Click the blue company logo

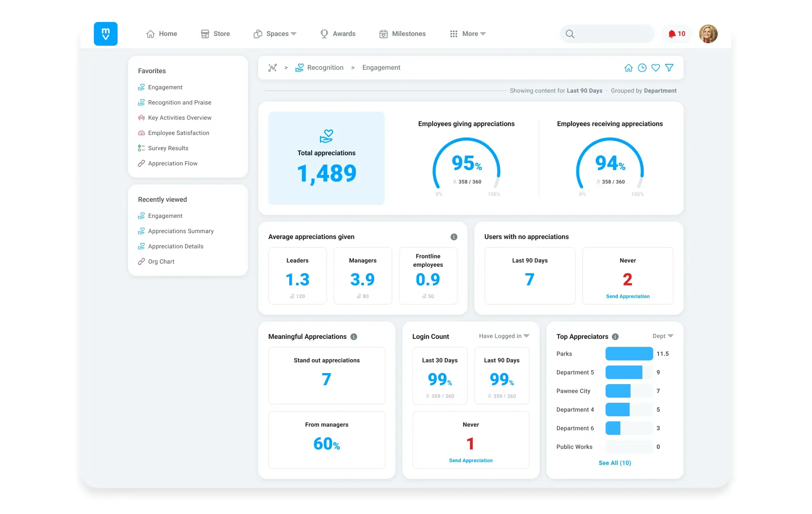tap(106, 34)
